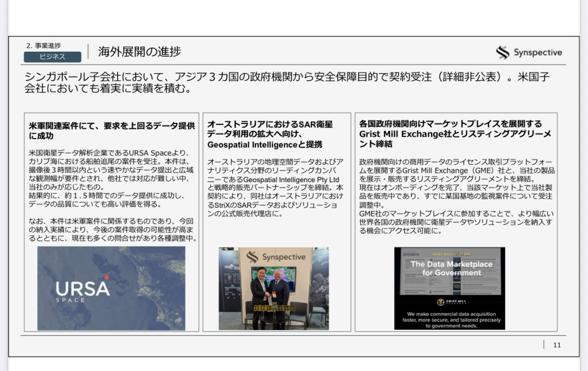Select the heading 米軍関連案件にて、要求を上回るデータ提供に成功
The width and height of the screenshot is (588, 371).
point(112,131)
